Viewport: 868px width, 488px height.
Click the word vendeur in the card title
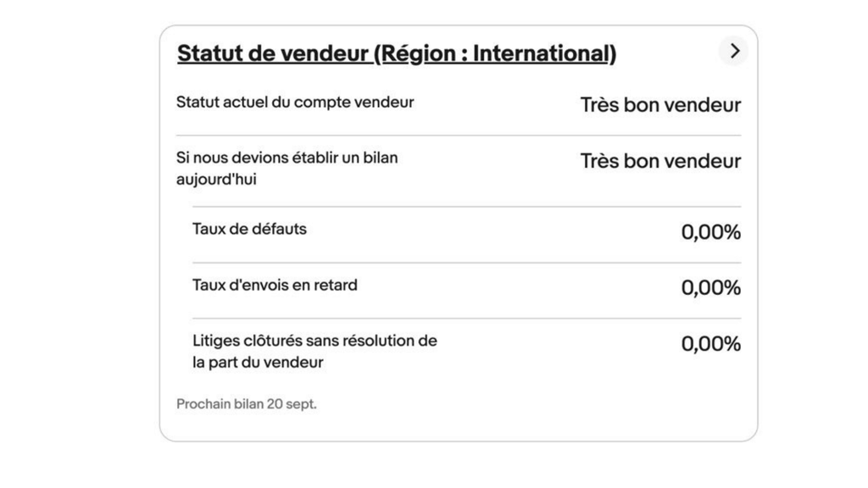coord(321,53)
